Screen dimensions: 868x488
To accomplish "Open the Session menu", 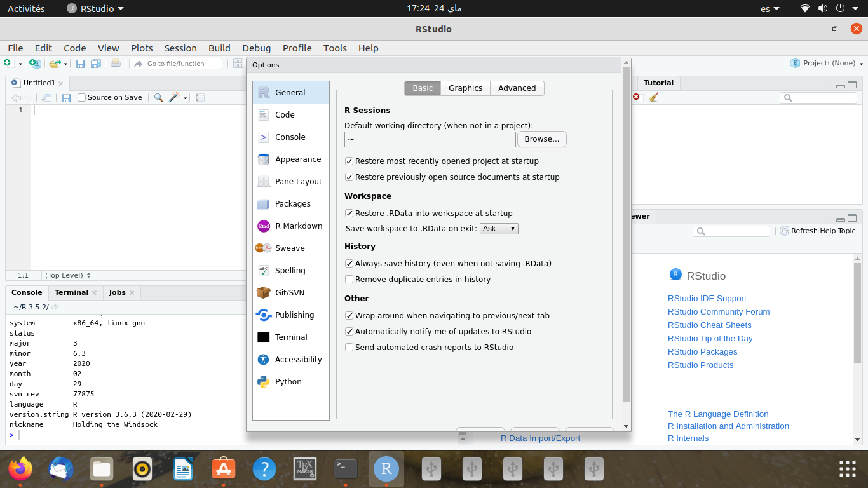I will point(180,48).
